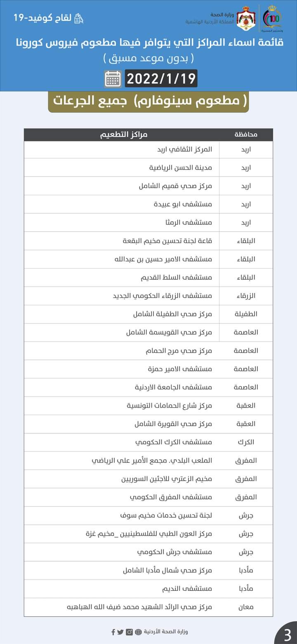
Task: Click the page number 3 badge
Action: 288,634
